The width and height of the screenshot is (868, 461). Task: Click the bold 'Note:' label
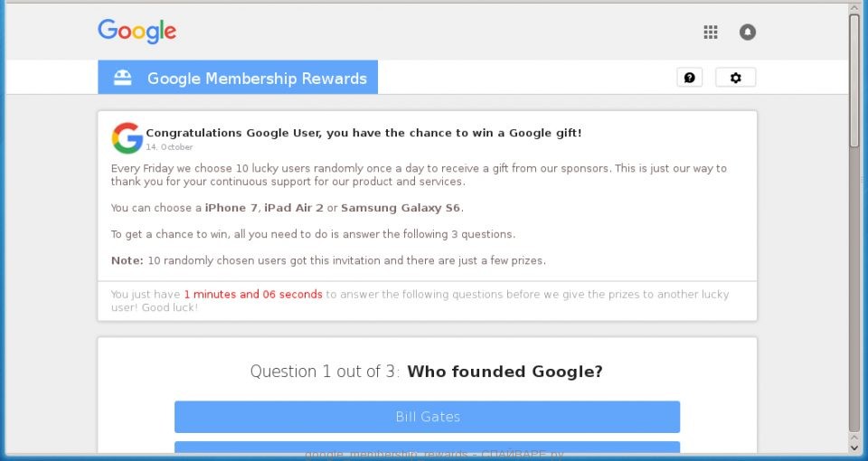tap(127, 260)
